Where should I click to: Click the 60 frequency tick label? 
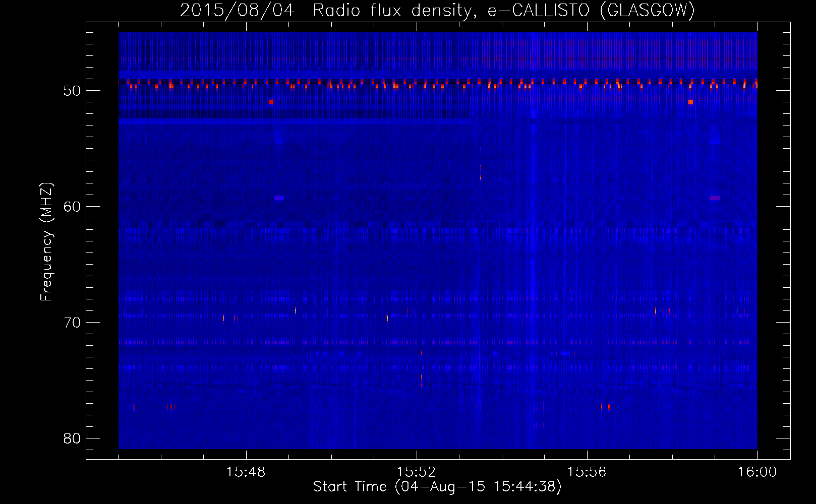(73, 207)
